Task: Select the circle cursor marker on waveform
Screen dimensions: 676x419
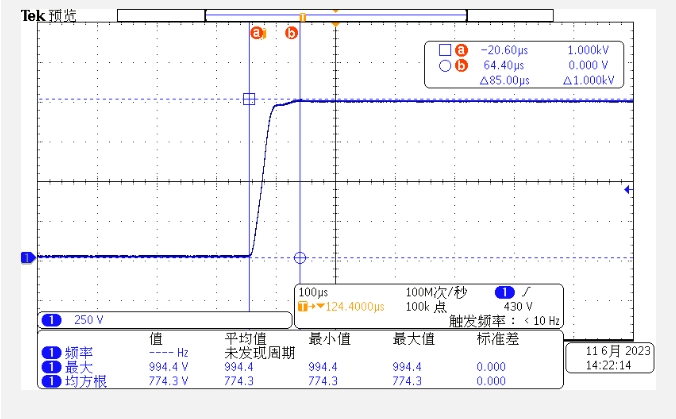Action: pyautogui.click(x=299, y=257)
